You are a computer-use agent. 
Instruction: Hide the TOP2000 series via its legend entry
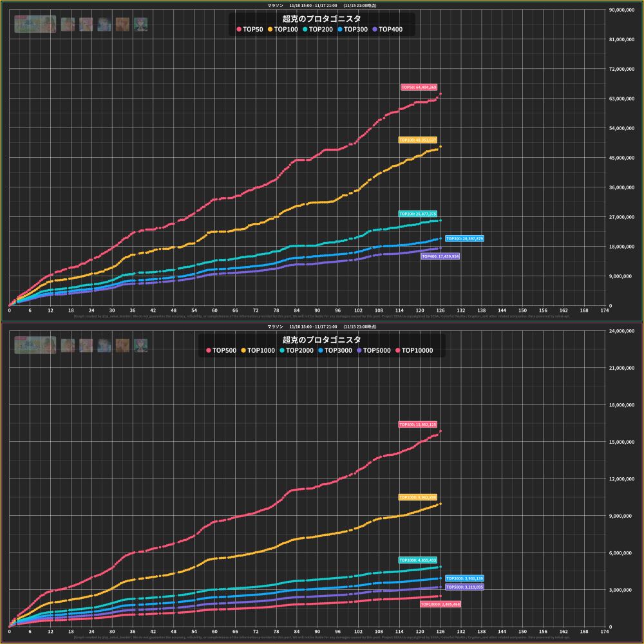(x=296, y=350)
